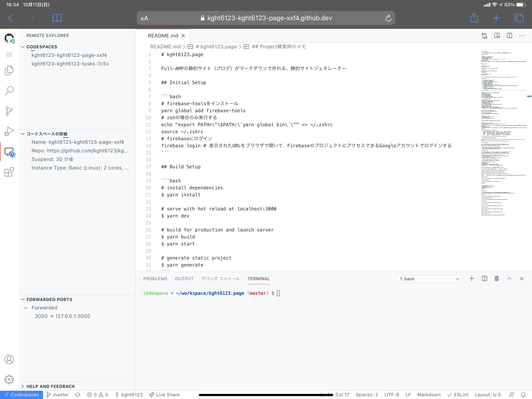
Task: Open the Source Control view
Action: click(x=9, y=111)
